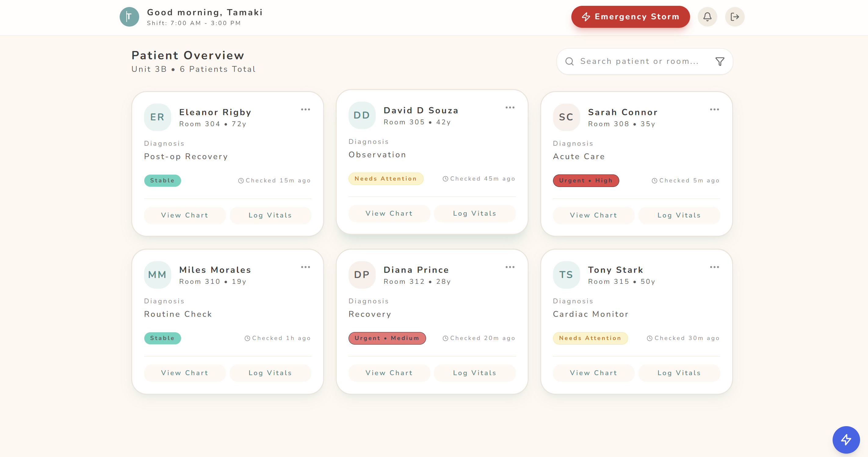Image resolution: width=868 pixels, height=457 pixels.
Task: Open Eleanor Rigby's three-dot menu
Action: point(305,110)
